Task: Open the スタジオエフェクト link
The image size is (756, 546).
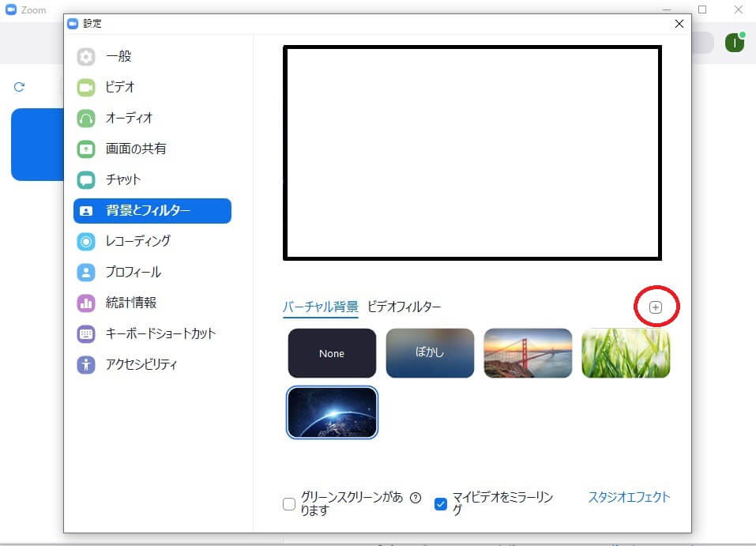Action: (x=628, y=497)
